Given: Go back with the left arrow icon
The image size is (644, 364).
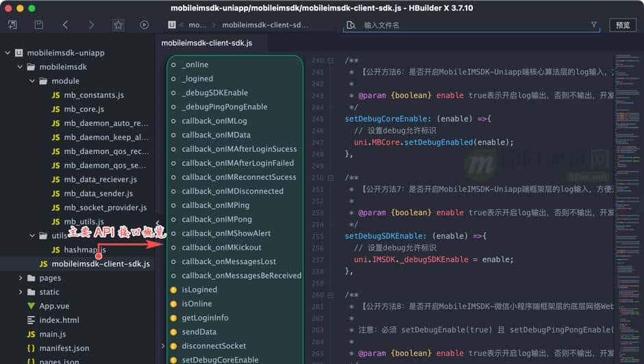Looking at the screenshot, I should [x=65, y=25].
